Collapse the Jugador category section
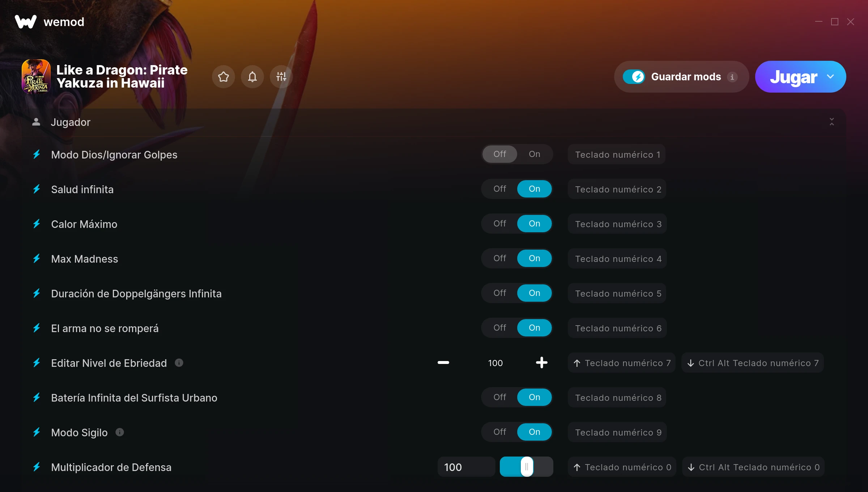868x492 pixels. click(x=831, y=122)
